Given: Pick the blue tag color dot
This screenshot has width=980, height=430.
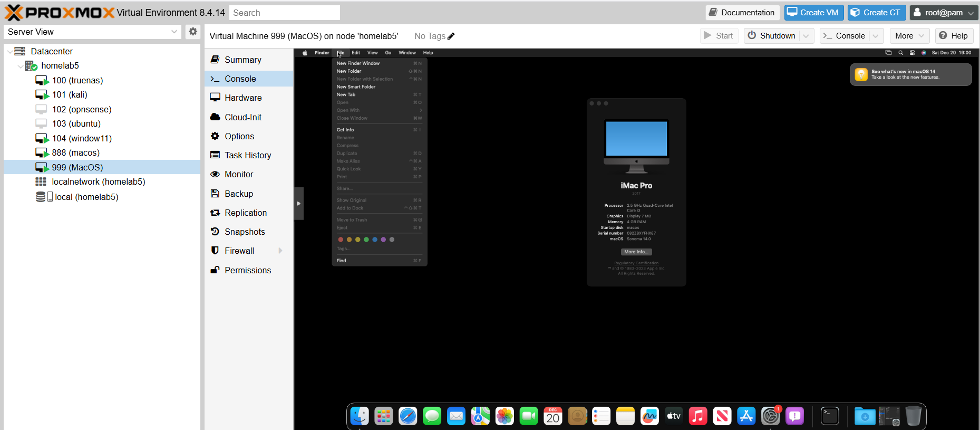Looking at the screenshot, I should pos(375,240).
